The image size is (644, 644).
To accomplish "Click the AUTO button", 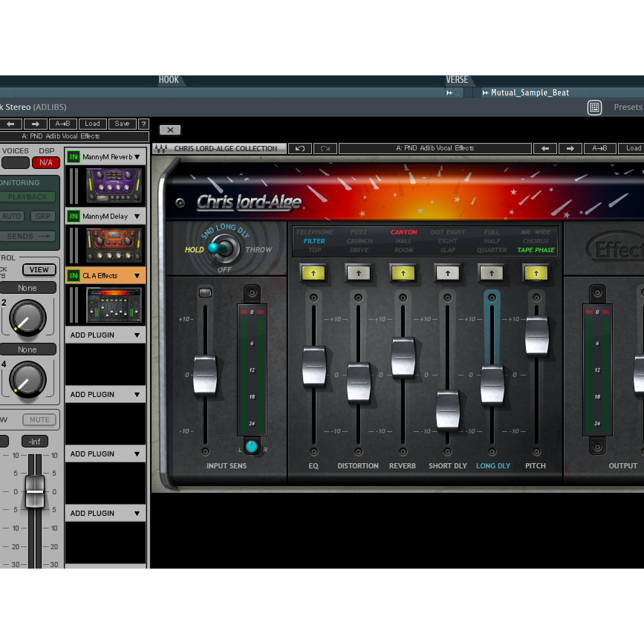I will click(x=12, y=216).
